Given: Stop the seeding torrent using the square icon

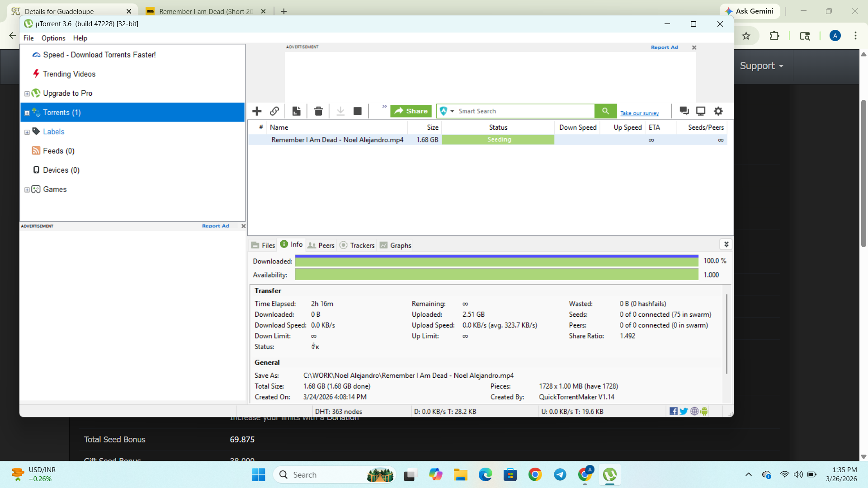Looking at the screenshot, I should 357,111.
